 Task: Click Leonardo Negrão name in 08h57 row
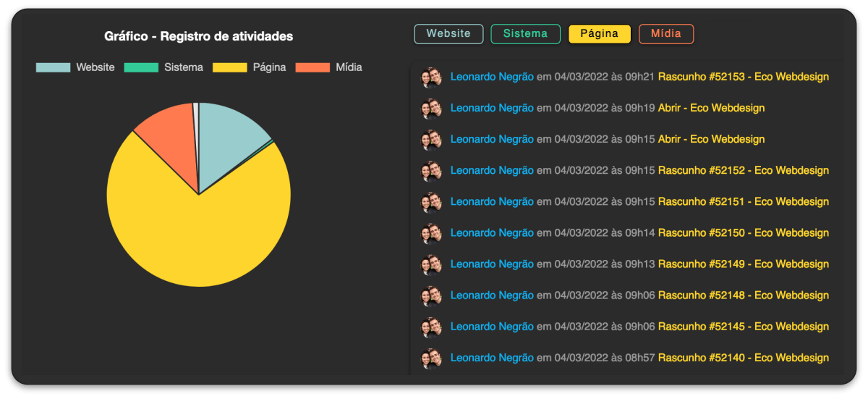point(492,358)
